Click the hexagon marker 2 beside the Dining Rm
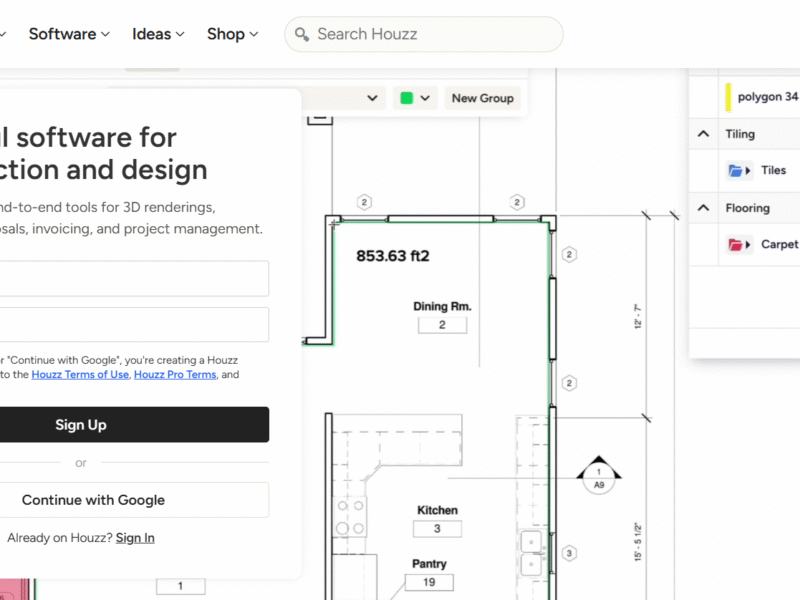This screenshot has width=800, height=600. 569,255
